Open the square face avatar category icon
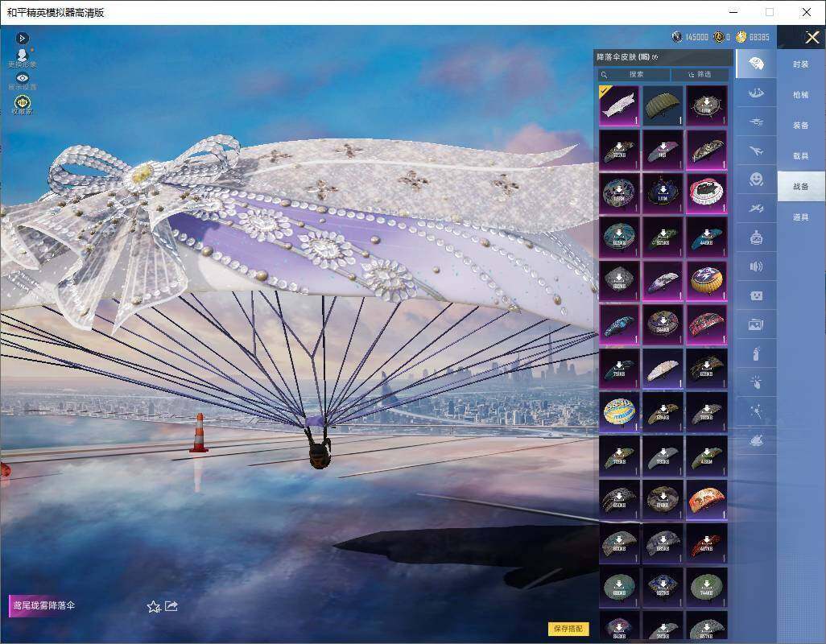Screen dimensions: 826x644 [756, 296]
